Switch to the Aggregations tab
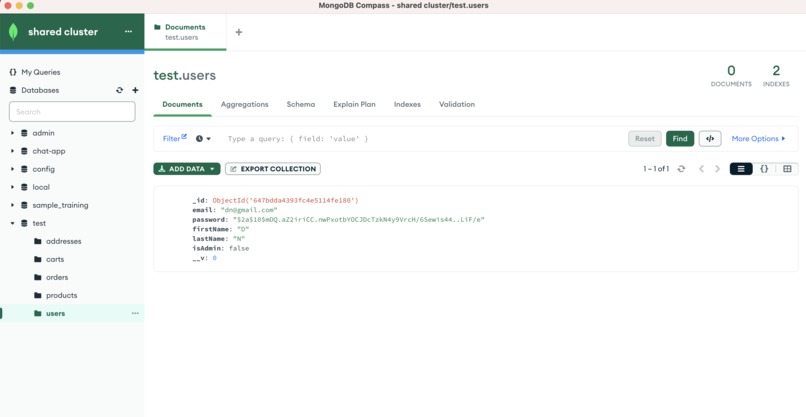Image resolution: width=806 pixels, height=417 pixels. (245, 104)
